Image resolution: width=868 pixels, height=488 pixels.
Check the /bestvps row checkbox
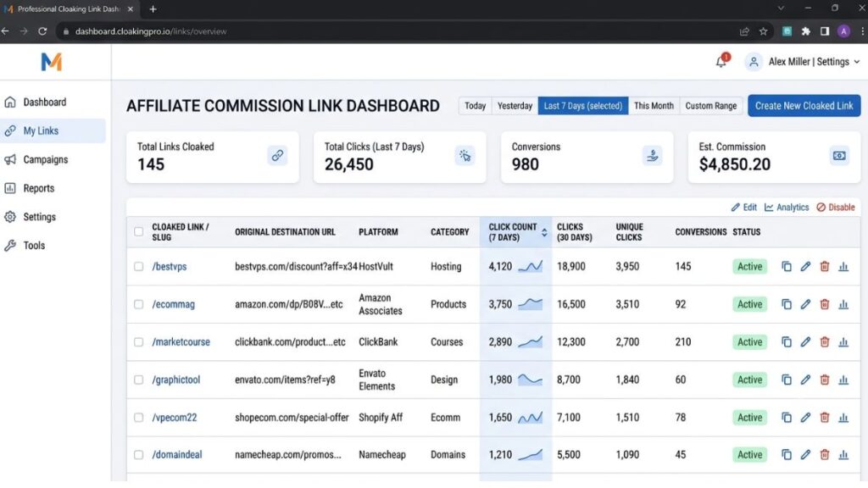pyautogui.click(x=138, y=267)
